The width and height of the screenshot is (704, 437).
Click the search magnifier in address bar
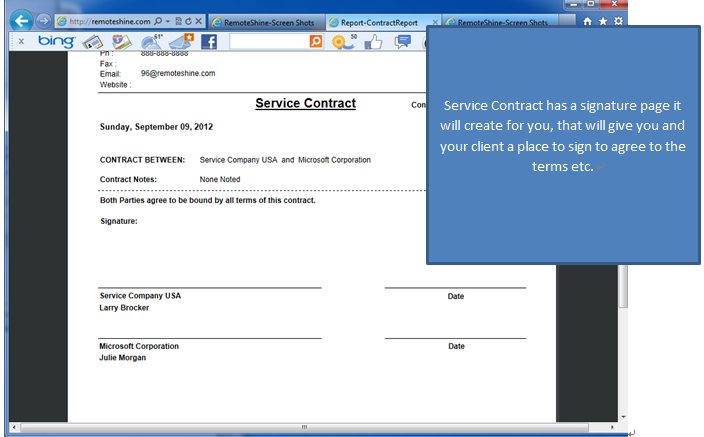[158, 21]
